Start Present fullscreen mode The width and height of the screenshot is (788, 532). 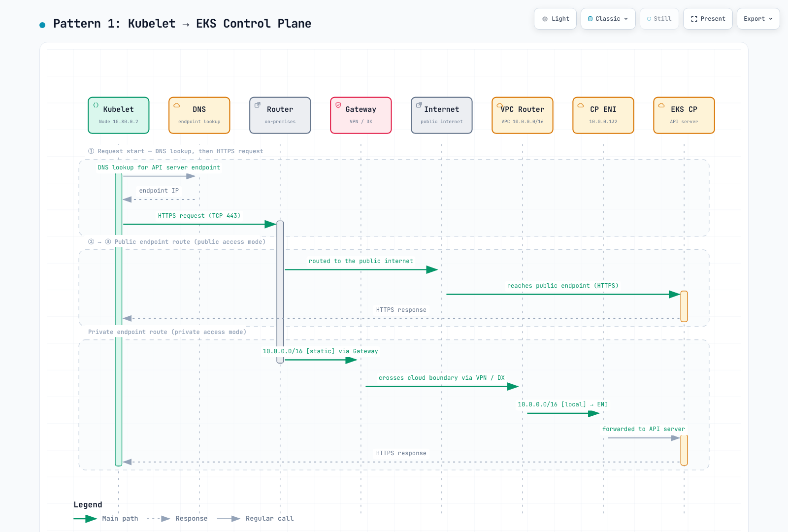click(x=708, y=19)
